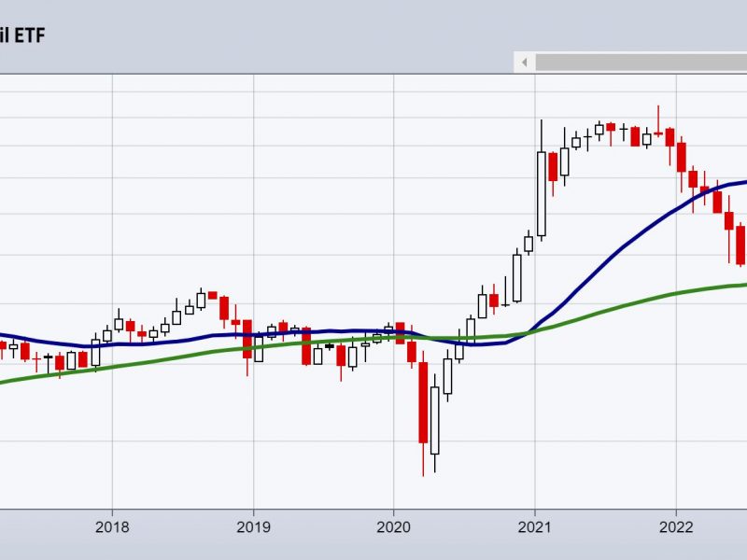Click the 2022 label on the time axis
Viewport: 747px width, 560px height.
[676, 526]
